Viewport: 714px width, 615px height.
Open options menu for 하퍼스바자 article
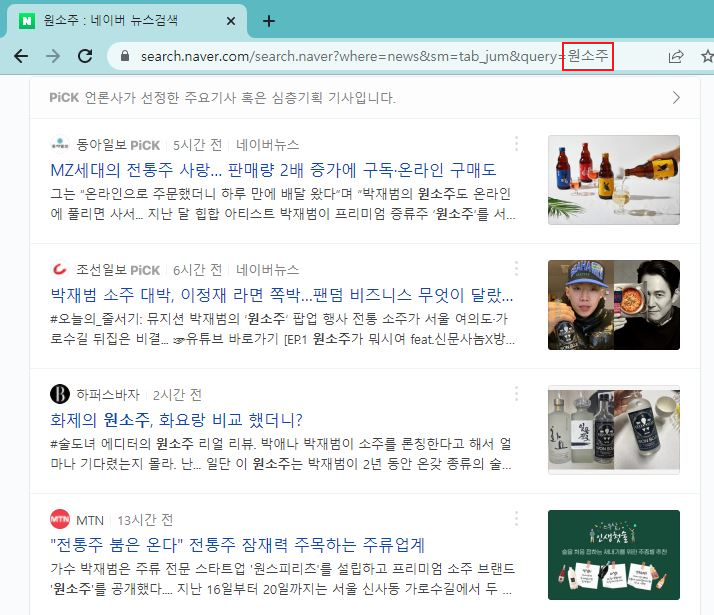516,394
